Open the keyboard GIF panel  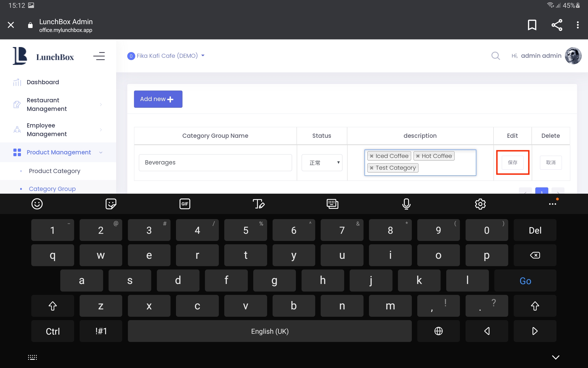pyautogui.click(x=185, y=204)
